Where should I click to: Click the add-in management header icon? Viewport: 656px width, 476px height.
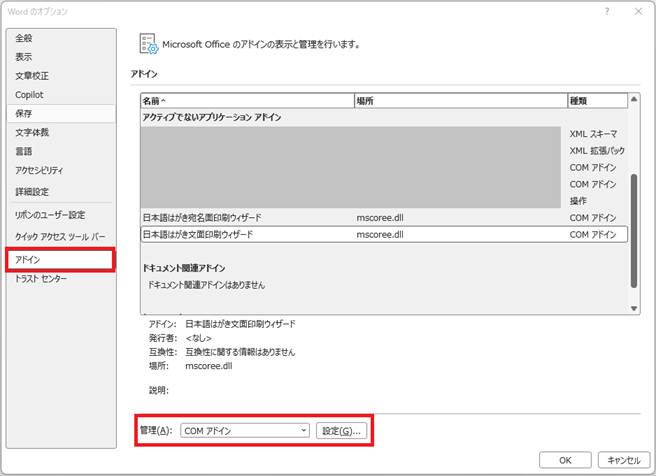[149, 44]
